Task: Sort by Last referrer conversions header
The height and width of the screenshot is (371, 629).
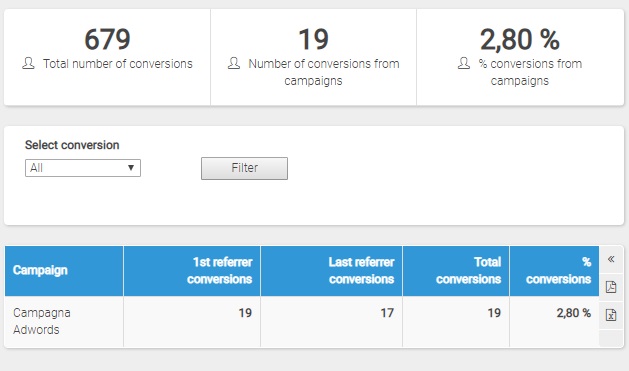Action: click(x=361, y=271)
